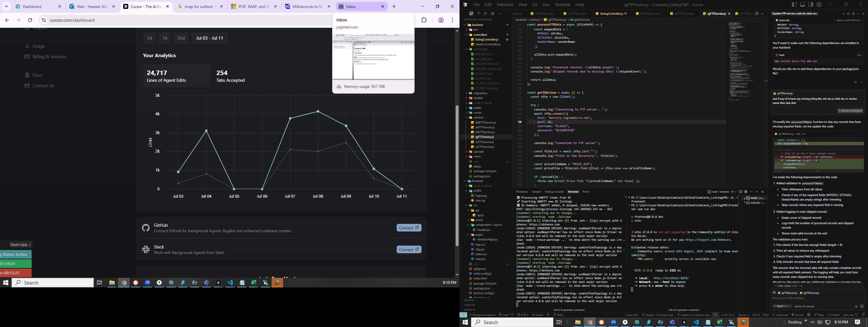Click the send button in the AI chat input
868x327 pixels.
pos(862,307)
